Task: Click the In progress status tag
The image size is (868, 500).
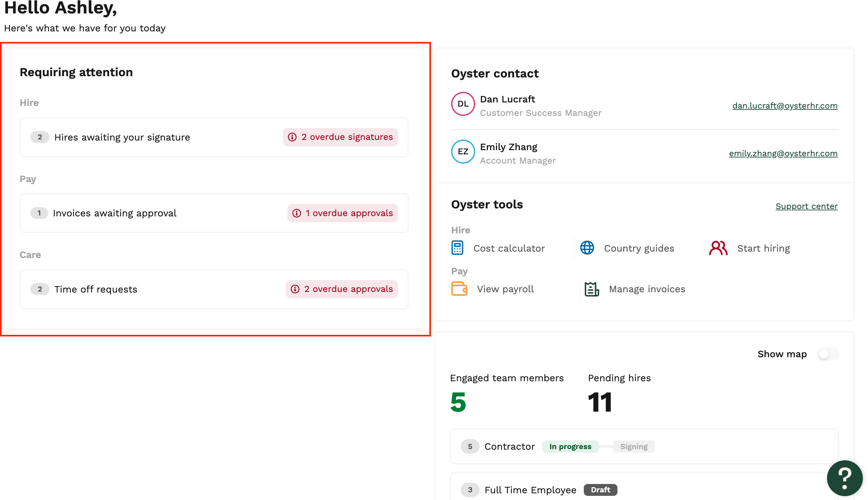Action: click(570, 447)
